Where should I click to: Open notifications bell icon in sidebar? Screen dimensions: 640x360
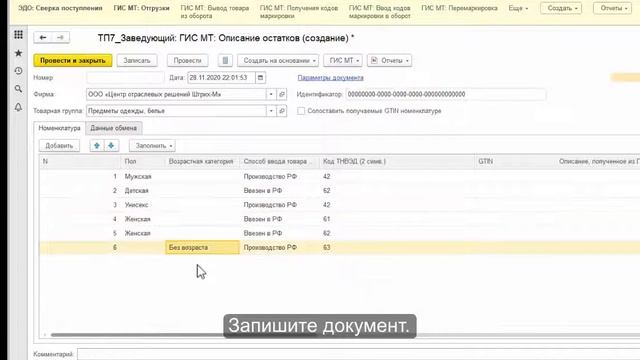click(x=18, y=107)
